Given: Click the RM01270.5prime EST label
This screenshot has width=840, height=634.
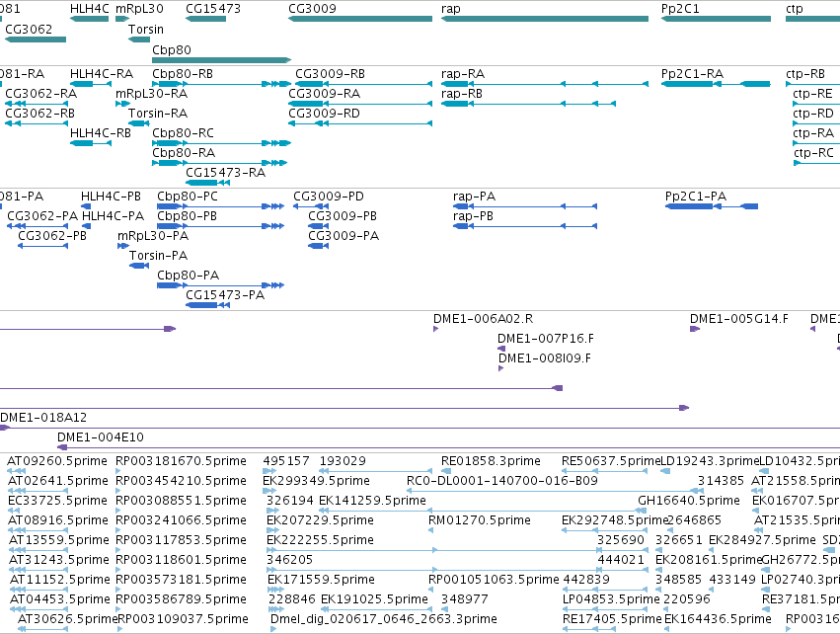Looking at the screenshot, I should pyautogui.click(x=480, y=519).
